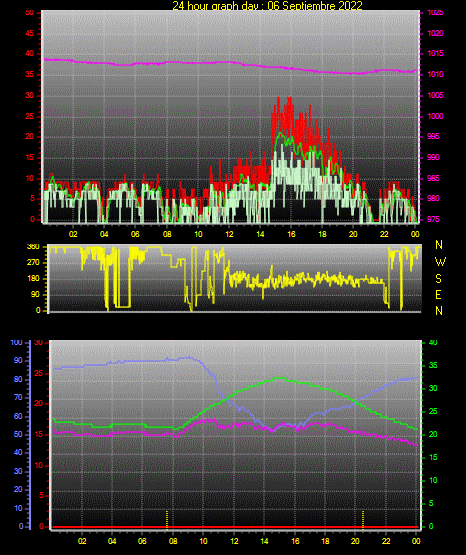Click the yellow sunset marker near 20

point(363,520)
